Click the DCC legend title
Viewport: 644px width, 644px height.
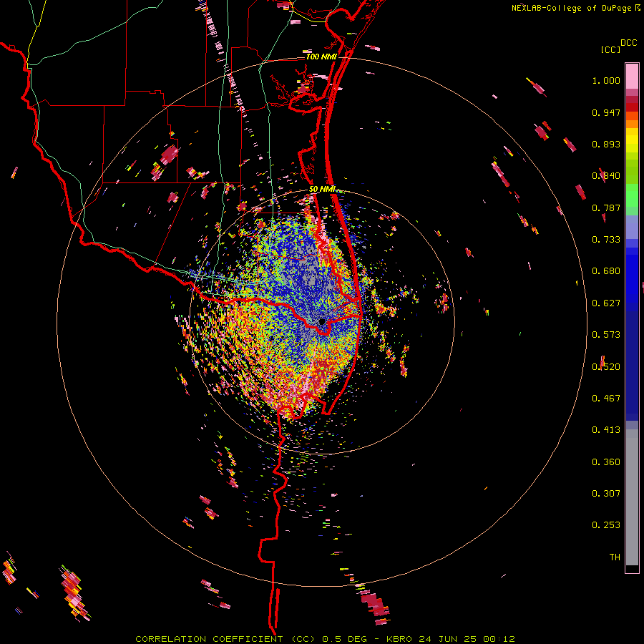coord(629,43)
